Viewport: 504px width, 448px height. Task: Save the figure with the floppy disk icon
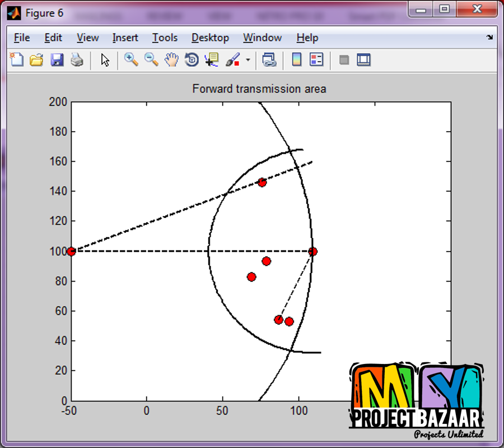point(57,60)
